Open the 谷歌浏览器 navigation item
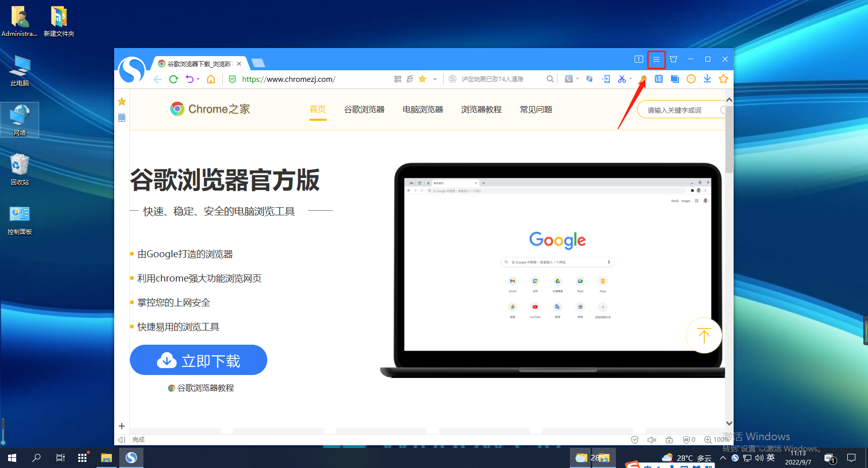Viewport: 868px width, 468px height. point(364,109)
